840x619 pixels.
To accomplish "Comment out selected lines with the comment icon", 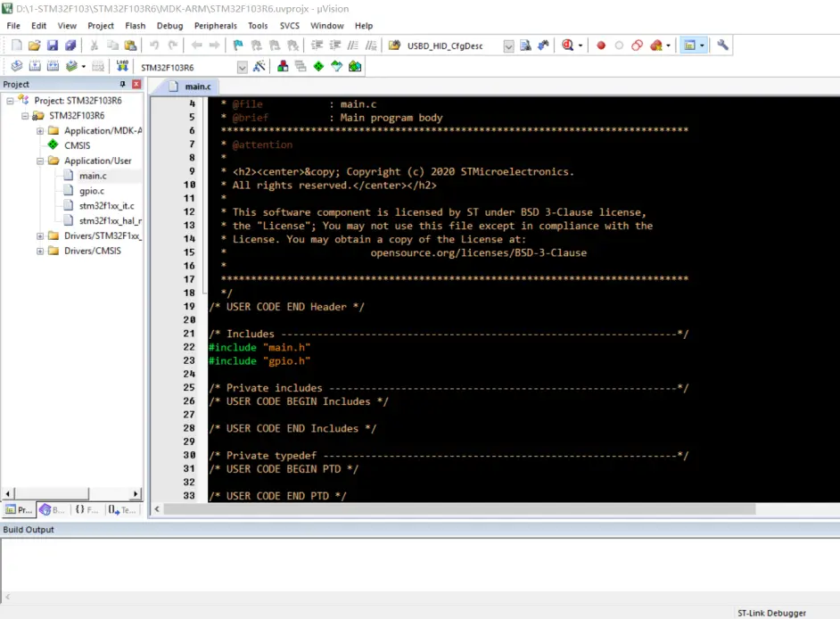I will point(352,45).
